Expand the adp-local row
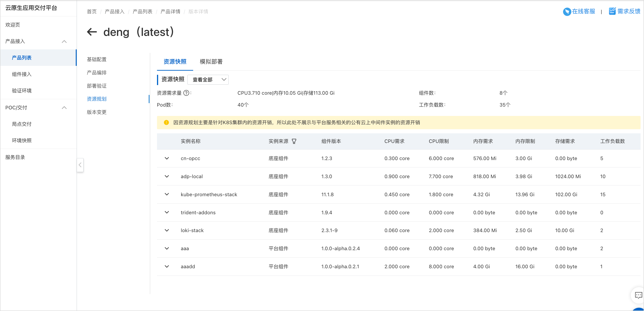Image resolution: width=644 pixels, height=311 pixels. pyautogui.click(x=167, y=176)
